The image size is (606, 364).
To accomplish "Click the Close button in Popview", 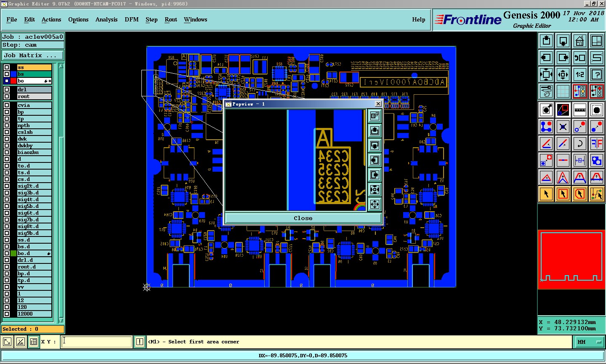I will click(303, 218).
